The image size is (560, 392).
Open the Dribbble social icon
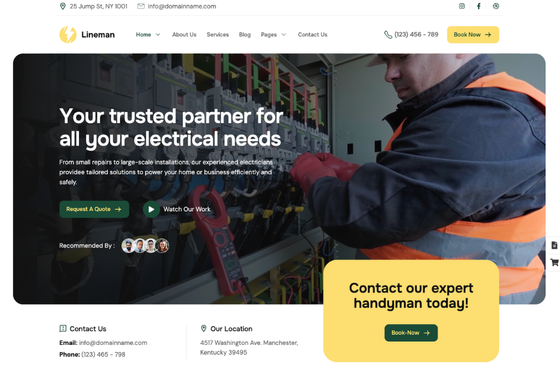(x=496, y=6)
